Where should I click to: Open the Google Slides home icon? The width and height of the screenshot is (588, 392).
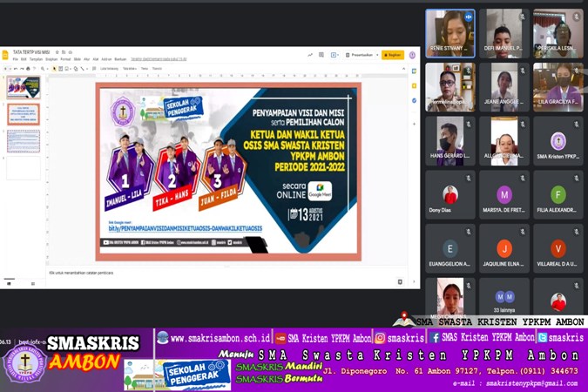click(5, 56)
